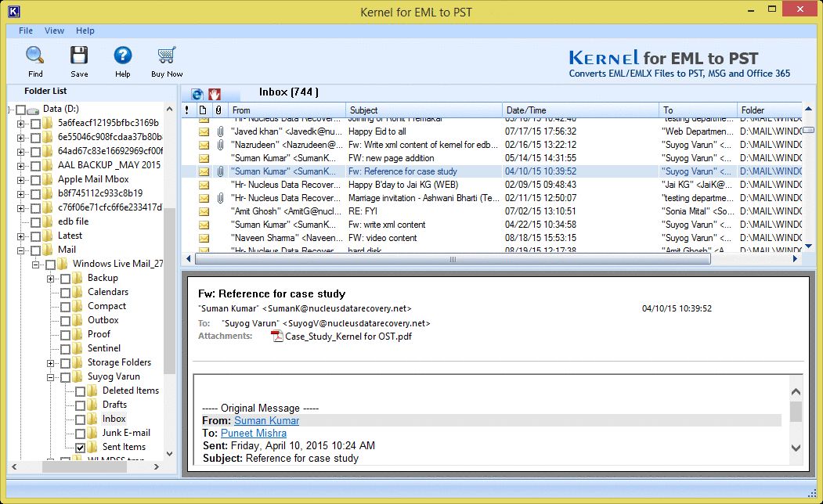Click the Kernel app logo in title bar

coord(14,11)
